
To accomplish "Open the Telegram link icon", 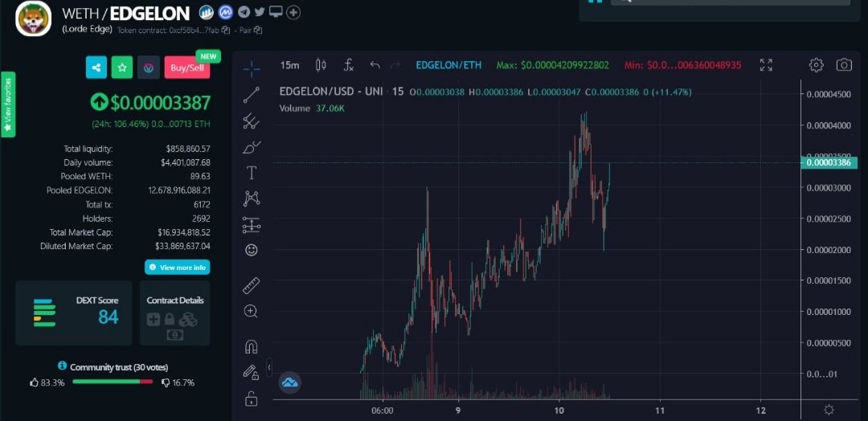I will point(244,11).
